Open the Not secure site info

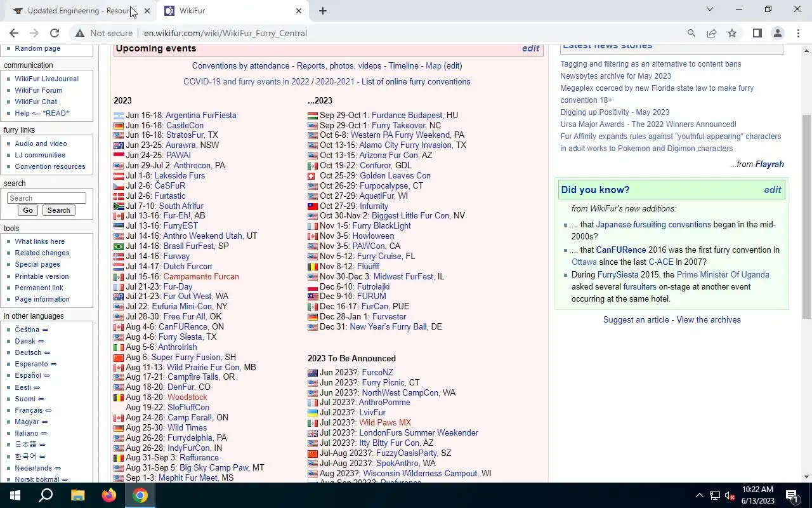click(104, 33)
